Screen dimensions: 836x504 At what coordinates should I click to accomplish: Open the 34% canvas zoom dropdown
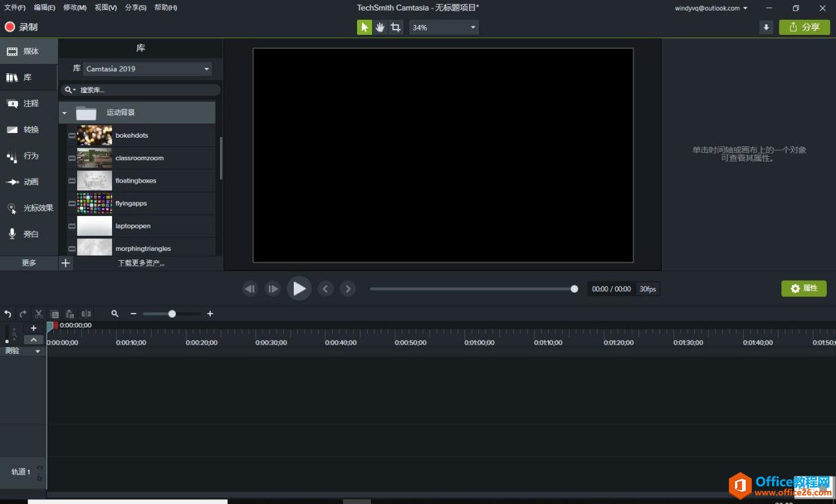pos(444,27)
